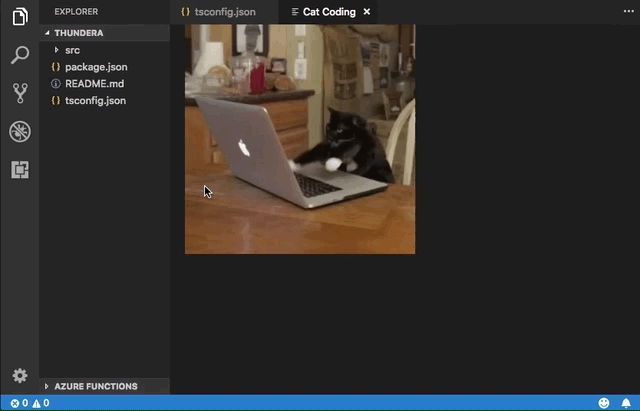This screenshot has width=640, height=411.
Task: Open the Source Control view icon
Action: click(x=19, y=93)
